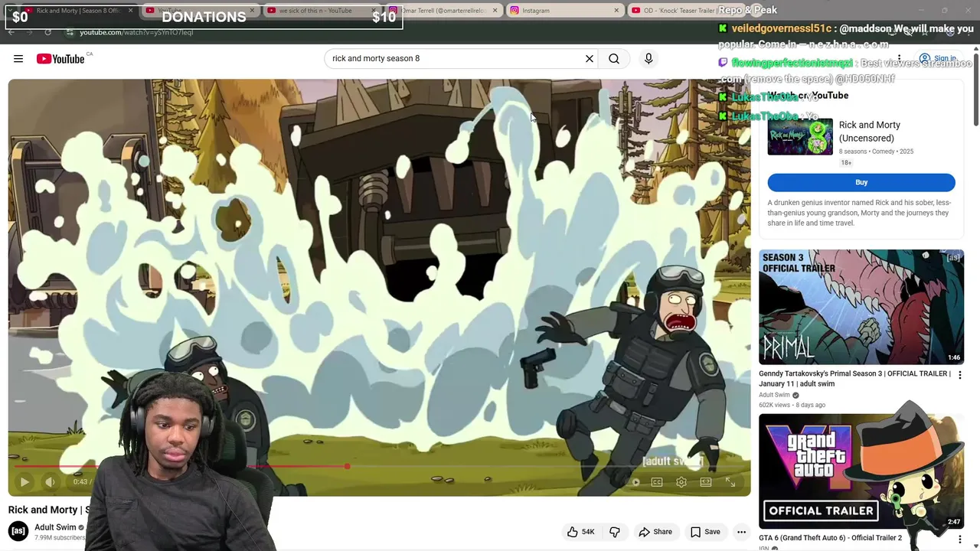This screenshot has width=980, height=551.
Task: Clear the search box with the X
Action: [x=590, y=59]
